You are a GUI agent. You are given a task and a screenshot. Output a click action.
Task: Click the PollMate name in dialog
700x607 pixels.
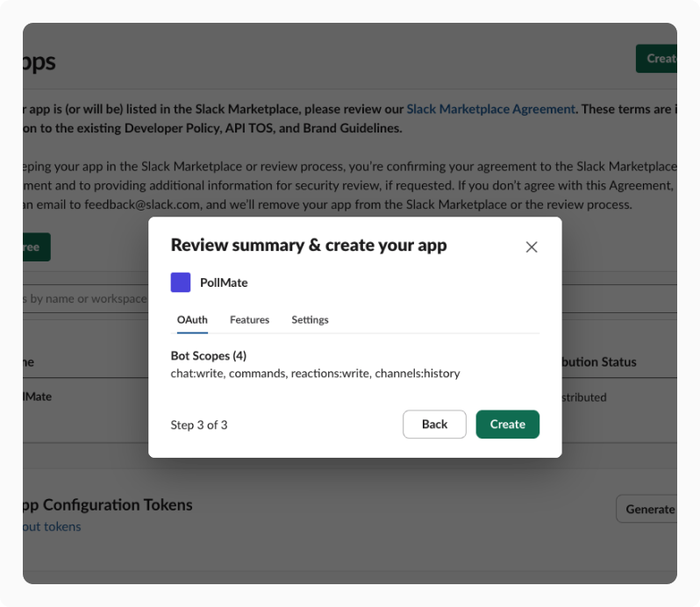[x=224, y=282]
